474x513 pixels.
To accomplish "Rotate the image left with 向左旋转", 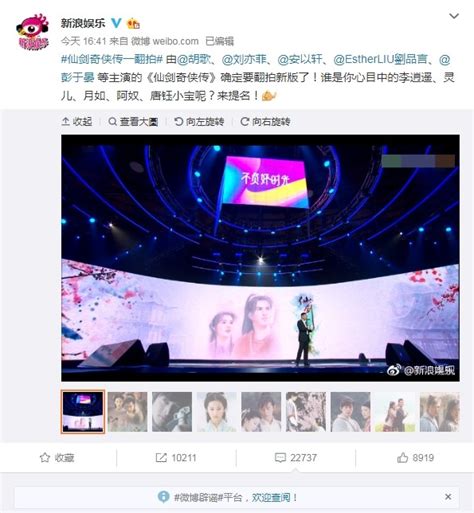I will (199, 122).
